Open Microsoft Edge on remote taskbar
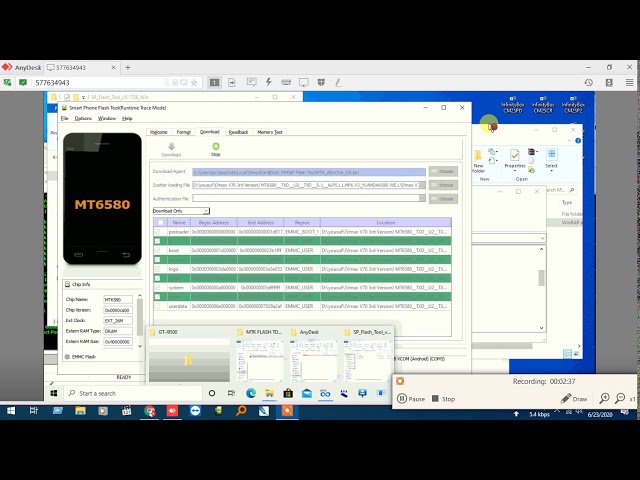 (x=251, y=393)
